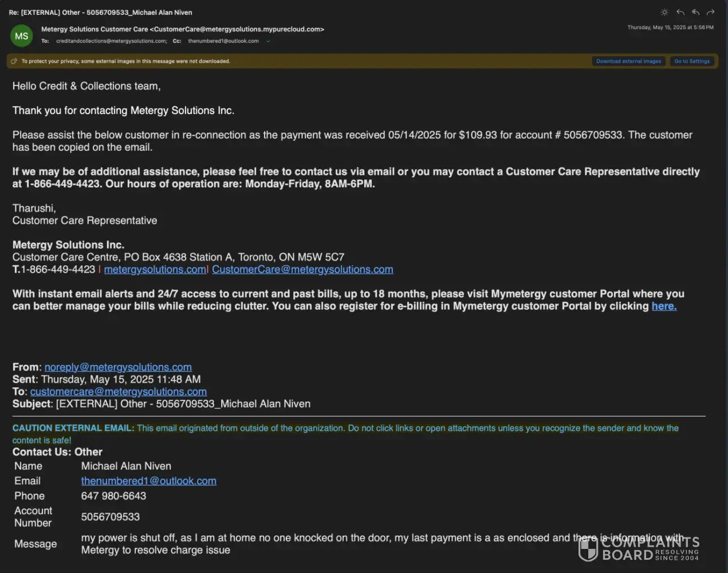
Task: Click the 'Account Number' row label
Action: 33,517
